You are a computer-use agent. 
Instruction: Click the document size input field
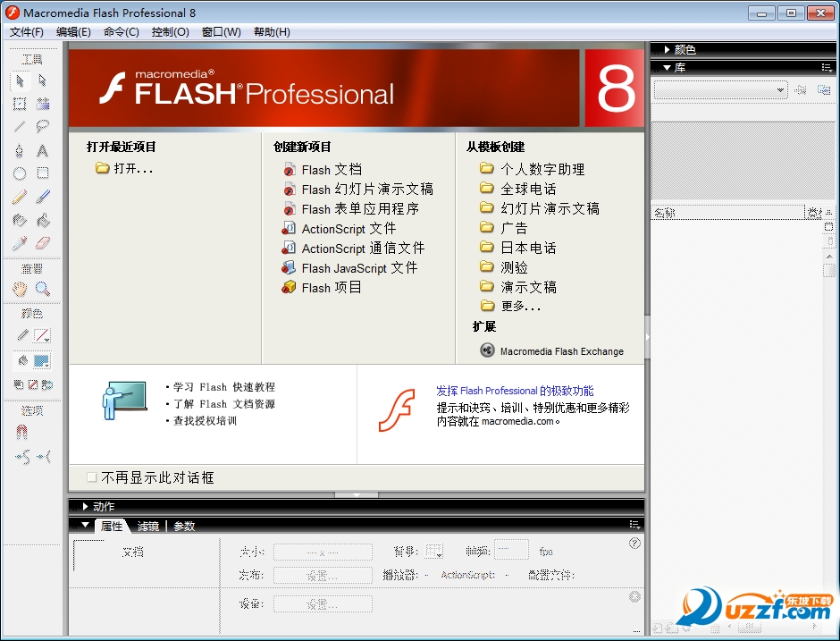tap(323, 552)
